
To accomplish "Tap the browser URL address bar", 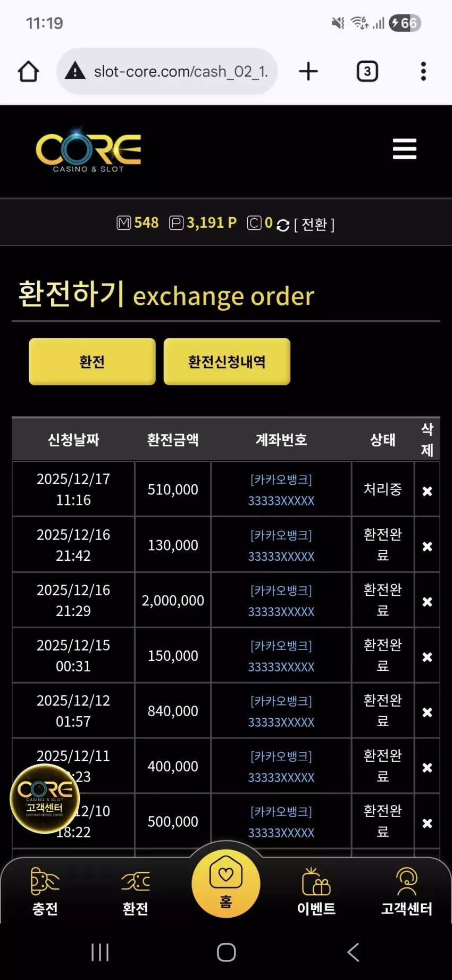I will [167, 71].
